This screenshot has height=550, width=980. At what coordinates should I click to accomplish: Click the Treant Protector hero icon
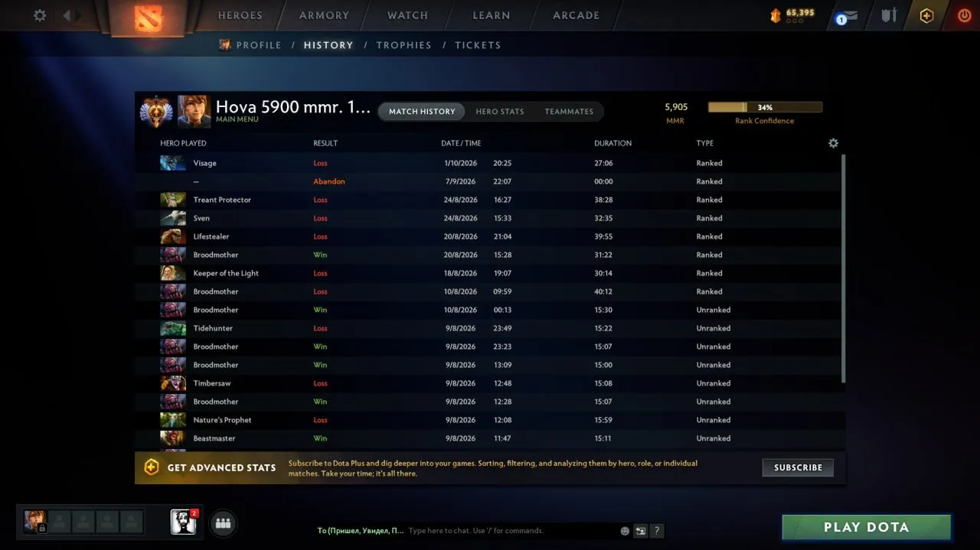[173, 200]
